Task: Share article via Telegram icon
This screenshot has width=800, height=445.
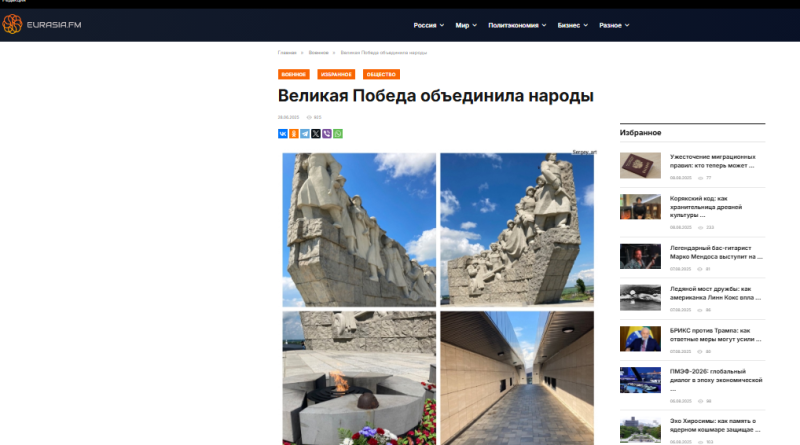Action: pyautogui.click(x=305, y=134)
